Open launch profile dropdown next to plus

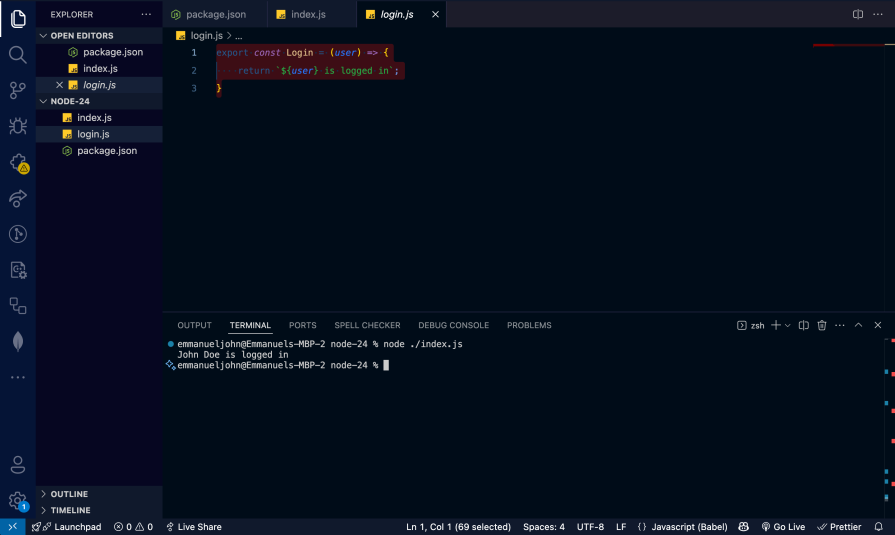pos(788,325)
